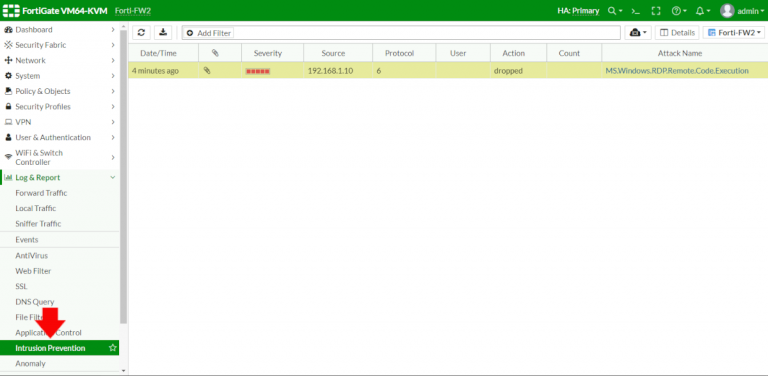768x376 pixels.
Task: Click the red severity indicator bar
Action: click(x=258, y=71)
